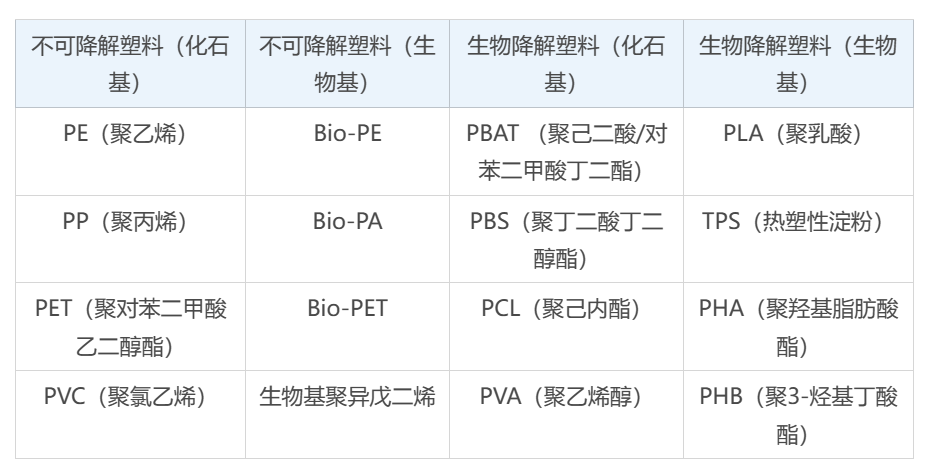Select the 生物降解塑料（生物基） column header
938x475 pixels.
(x=797, y=63)
